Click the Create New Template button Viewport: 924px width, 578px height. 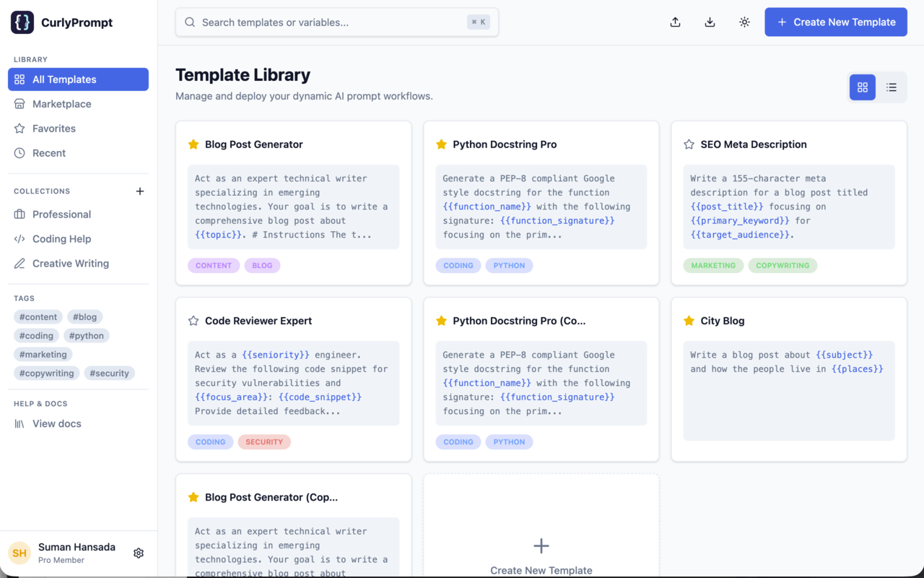click(835, 22)
